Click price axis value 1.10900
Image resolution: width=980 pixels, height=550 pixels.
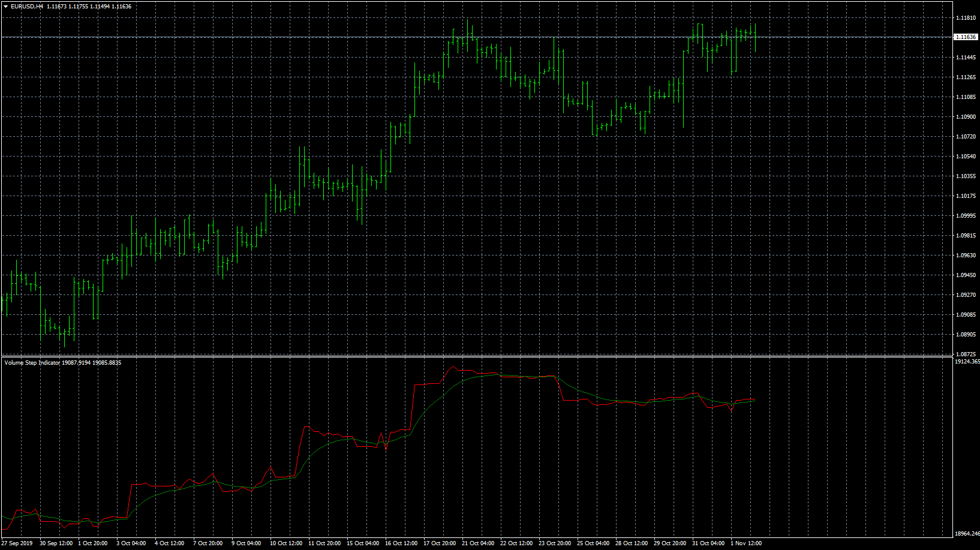pyautogui.click(x=965, y=117)
